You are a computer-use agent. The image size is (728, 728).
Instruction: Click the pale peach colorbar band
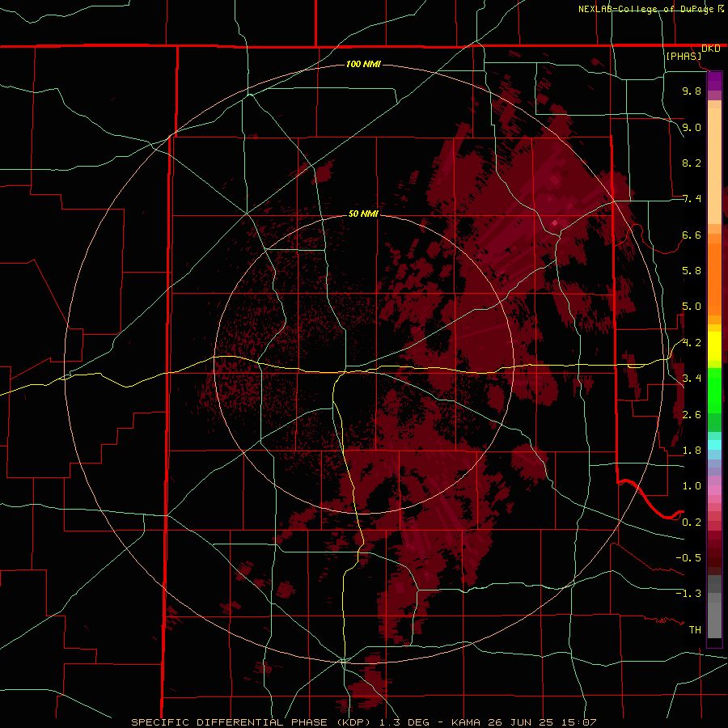(714, 166)
